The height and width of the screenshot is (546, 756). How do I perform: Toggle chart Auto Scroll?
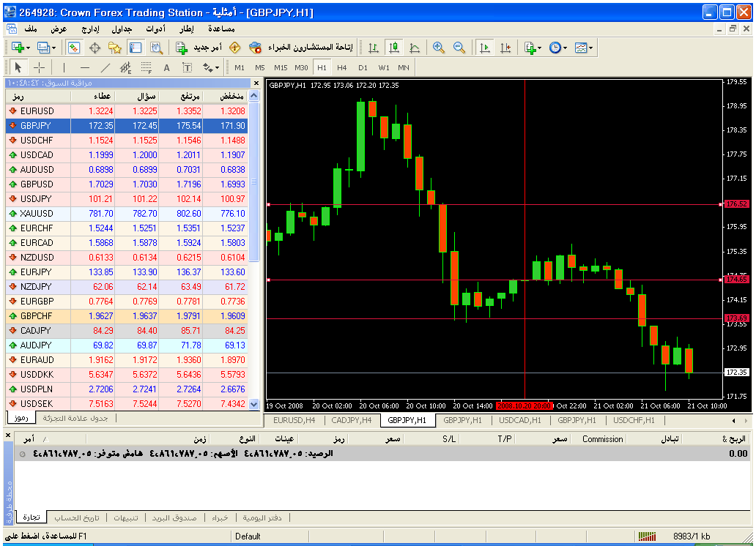pyautogui.click(x=484, y=48)
